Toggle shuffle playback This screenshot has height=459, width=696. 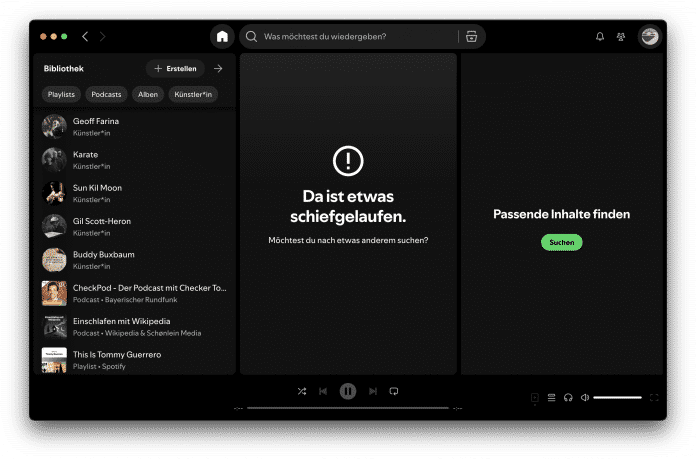pos(302,391)
